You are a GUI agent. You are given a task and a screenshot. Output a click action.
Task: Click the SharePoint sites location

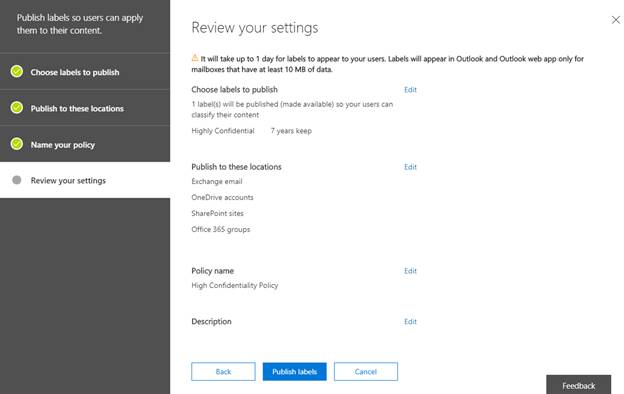(x=217, y=213)
